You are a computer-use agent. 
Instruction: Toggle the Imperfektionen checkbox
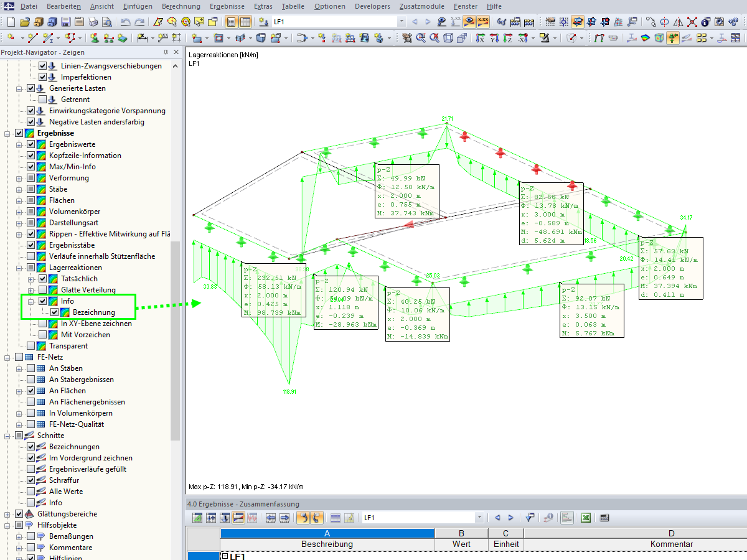[x=42, y=77]
